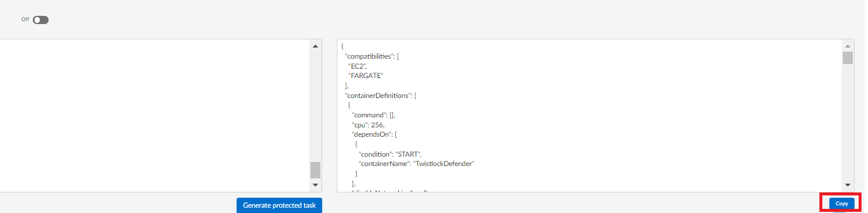Click the left text area's scrollbar thumb
This screenshot has width=868, height=213.
(x=315, y=170)
